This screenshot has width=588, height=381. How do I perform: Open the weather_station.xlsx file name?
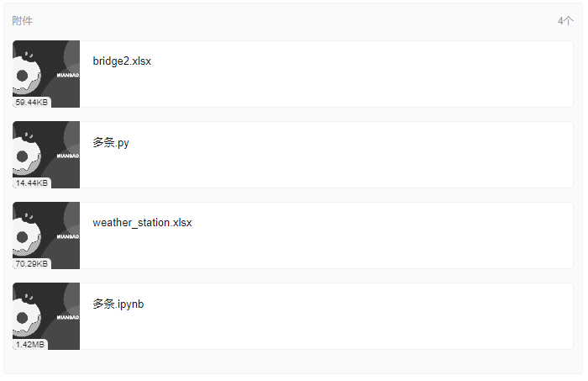point(142,223)
